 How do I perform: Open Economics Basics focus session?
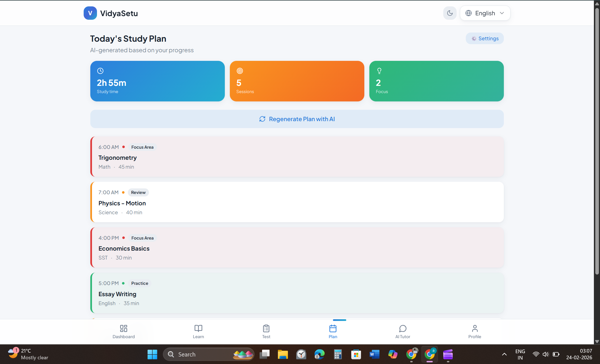pos(297,248)
